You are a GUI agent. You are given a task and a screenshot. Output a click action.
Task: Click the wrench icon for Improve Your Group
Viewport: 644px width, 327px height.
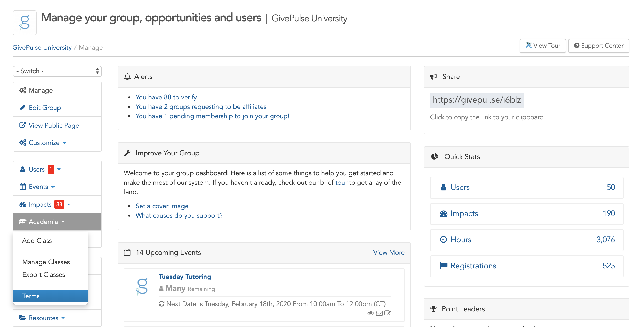point(127,153)
